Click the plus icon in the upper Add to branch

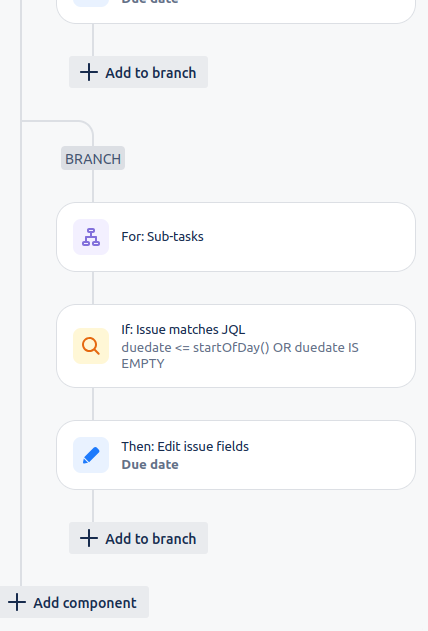point(89,72)
